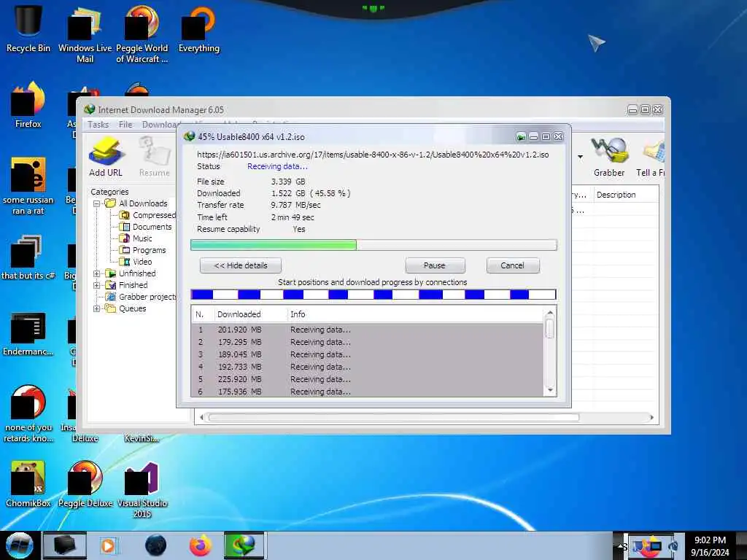
Task: Open the toolbar overflow dropdown arrow near Grabber
Action: [580, 157]
